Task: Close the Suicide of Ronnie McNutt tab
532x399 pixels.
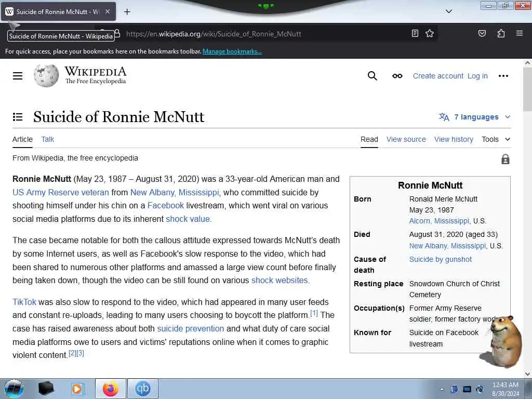Action: (x=108, y=11)
